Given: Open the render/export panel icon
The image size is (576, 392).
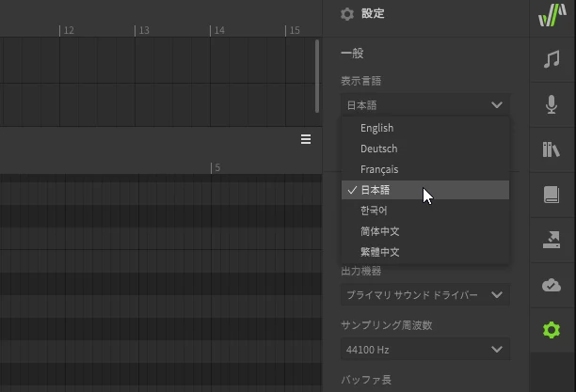Looking at the screenshot, I should tap(552, 240).
